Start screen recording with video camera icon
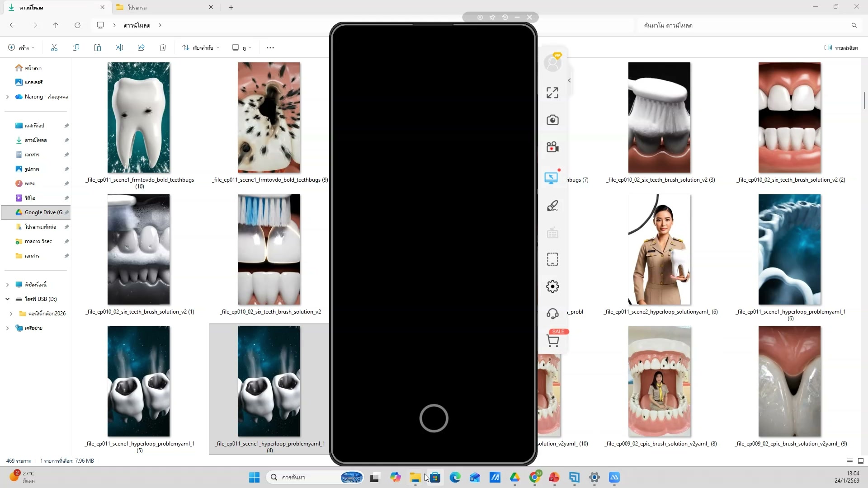868x488 pixels. (552, 147)
